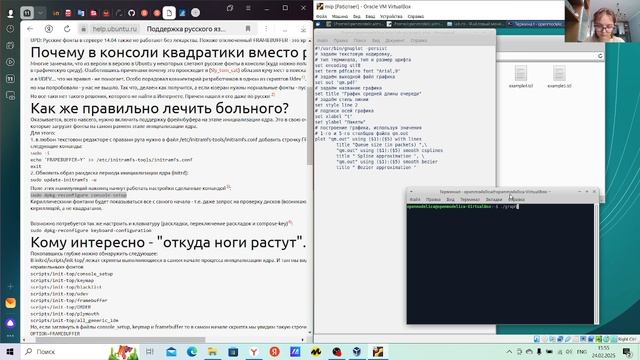Open the example5.tcl file icon
The height and width of the screenshot is (360, 640).
[x=559, y=77]
